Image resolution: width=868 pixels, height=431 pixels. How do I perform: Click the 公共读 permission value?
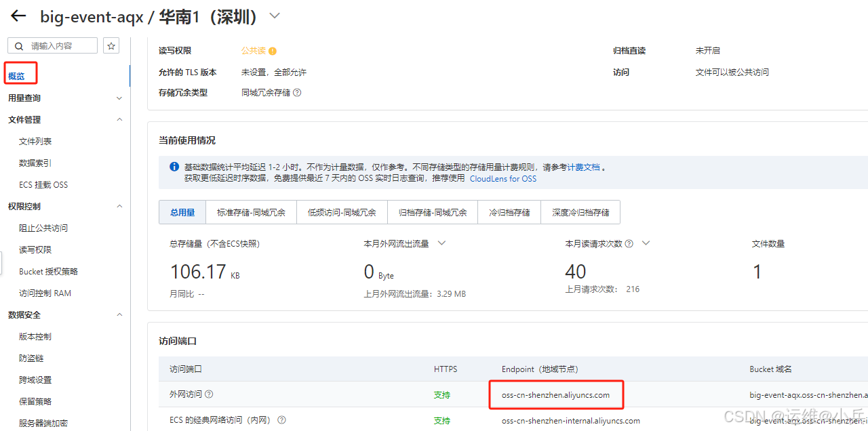point(254,51)
